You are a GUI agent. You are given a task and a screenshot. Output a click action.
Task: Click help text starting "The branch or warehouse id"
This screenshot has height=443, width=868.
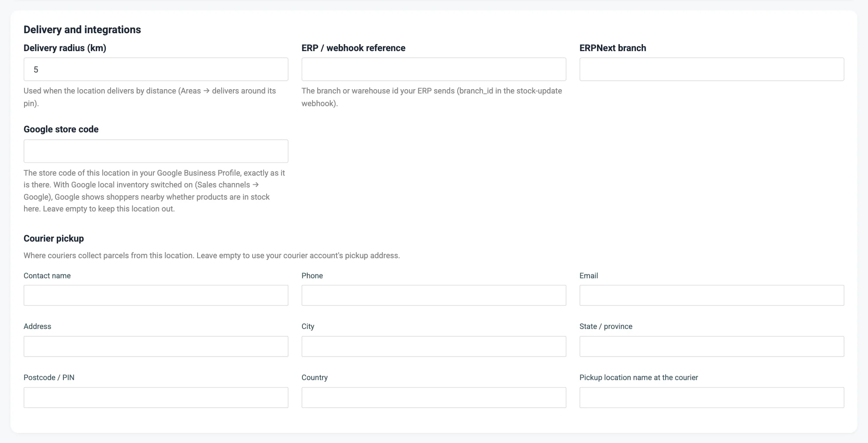432,97
